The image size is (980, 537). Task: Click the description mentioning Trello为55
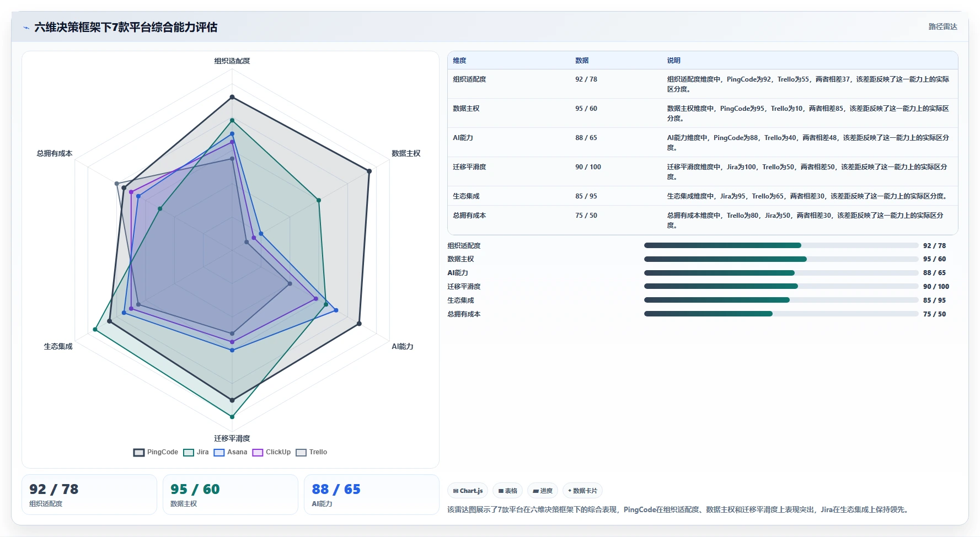pos(808,84)
